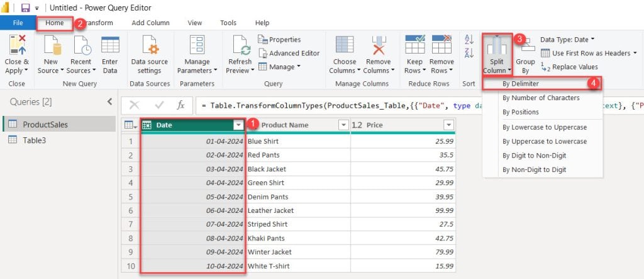Click the 45.75 price cell
The image size is (644, 279).
click(x=403, y=169)
